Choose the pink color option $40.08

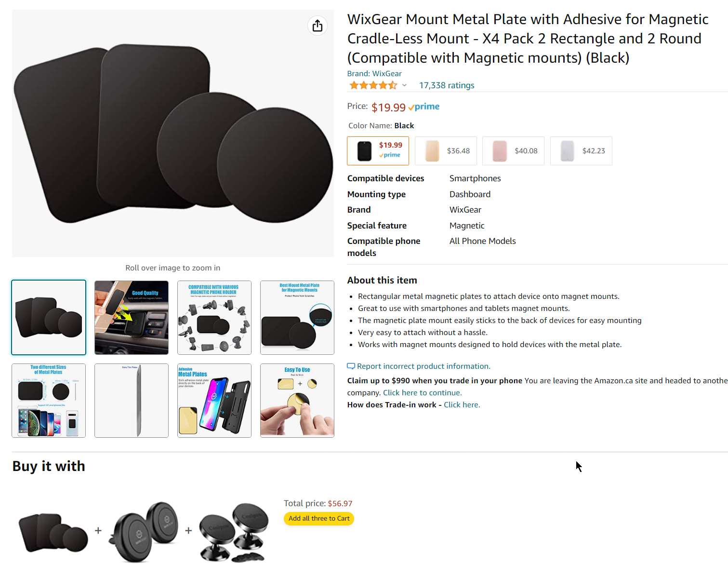pos(513,151)
